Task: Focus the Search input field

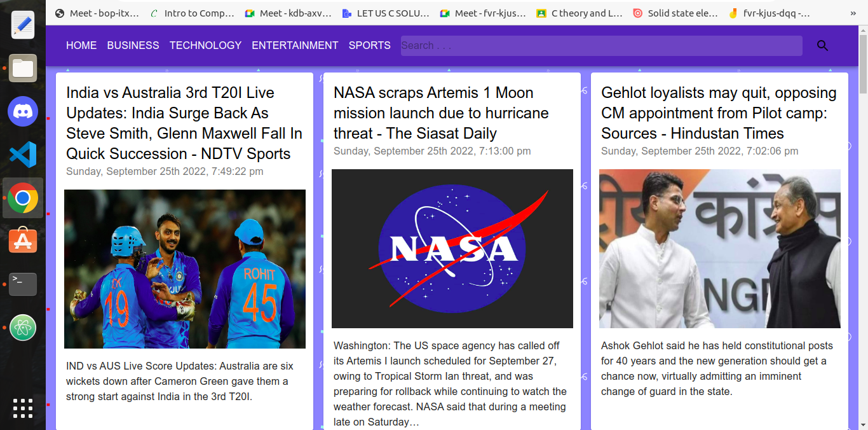Action: 601,46
